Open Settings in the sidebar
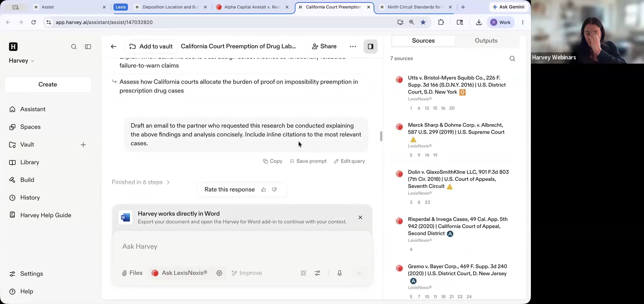 click(x=31, y=274)
